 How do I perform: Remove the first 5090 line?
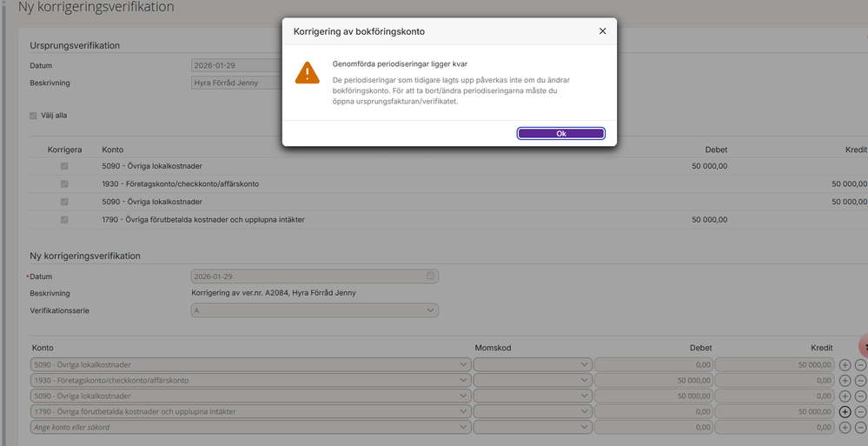[x=860, y=364]
